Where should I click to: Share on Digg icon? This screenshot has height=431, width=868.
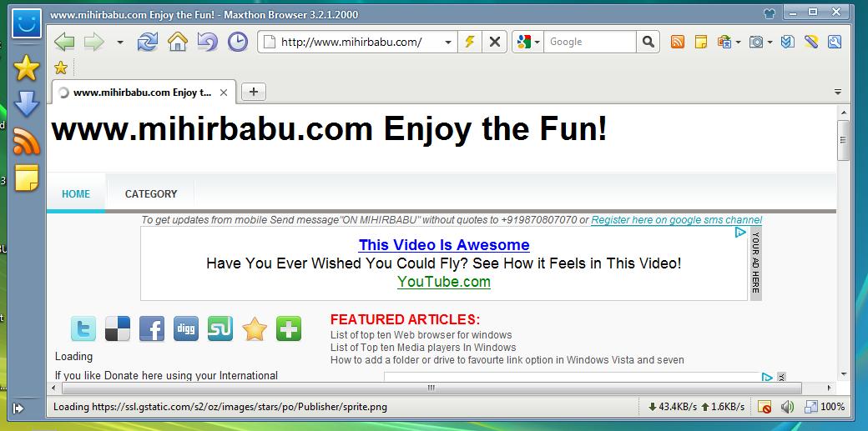(186, 328)
